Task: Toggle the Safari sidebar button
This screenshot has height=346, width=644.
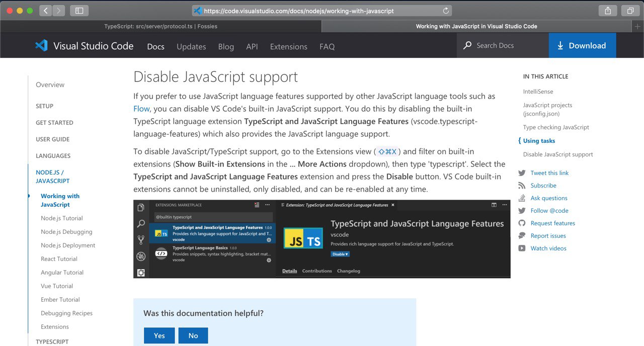Action: [x=79, y=10]
